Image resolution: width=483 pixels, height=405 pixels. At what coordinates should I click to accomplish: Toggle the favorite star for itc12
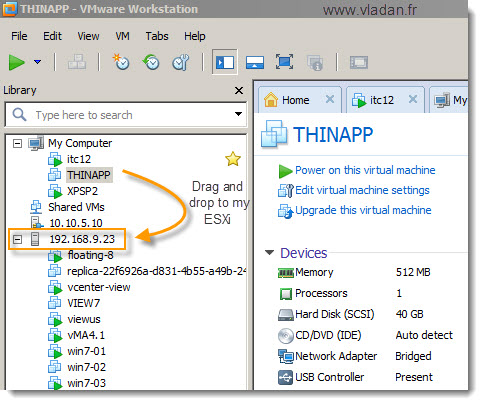(x=233, y=159)
